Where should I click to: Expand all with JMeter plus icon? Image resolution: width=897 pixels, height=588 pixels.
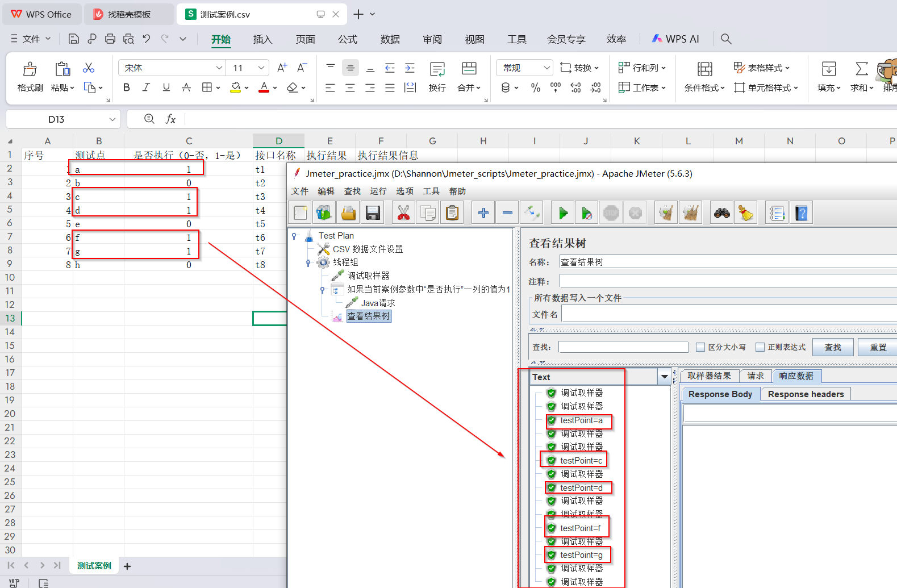click(483, 213)
